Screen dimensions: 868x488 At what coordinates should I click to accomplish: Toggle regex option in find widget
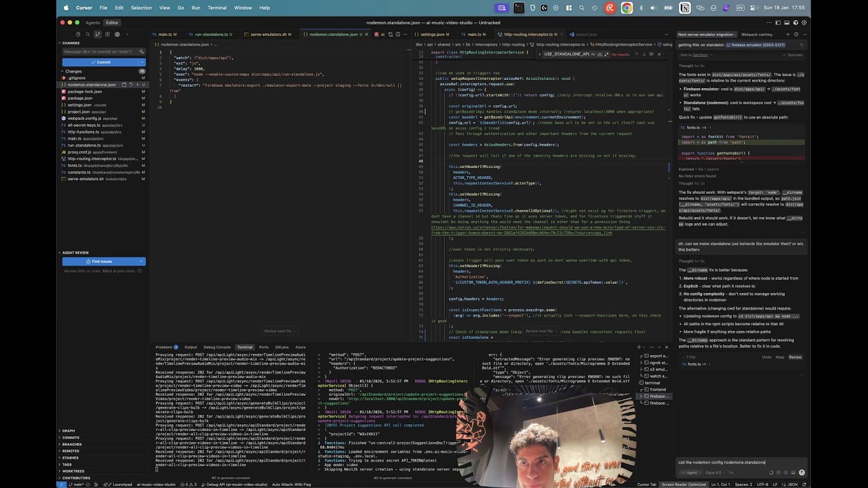coord(606,54)
